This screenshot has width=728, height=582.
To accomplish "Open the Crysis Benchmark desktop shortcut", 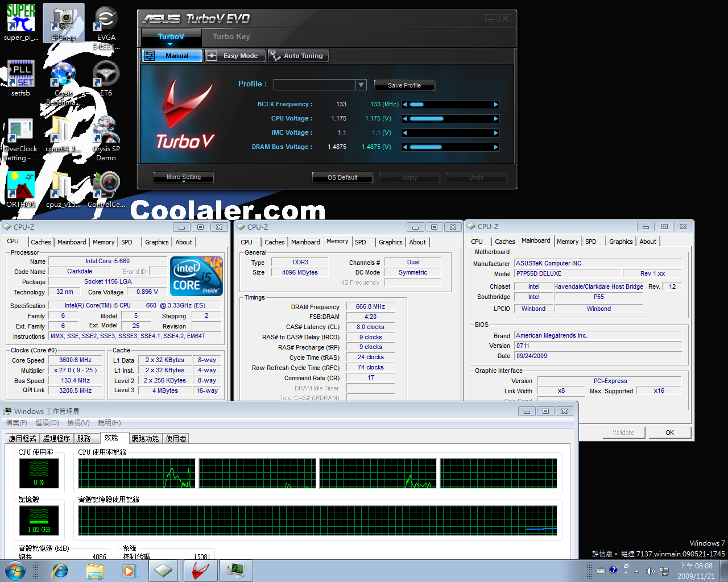I will (x=64, y=83).
